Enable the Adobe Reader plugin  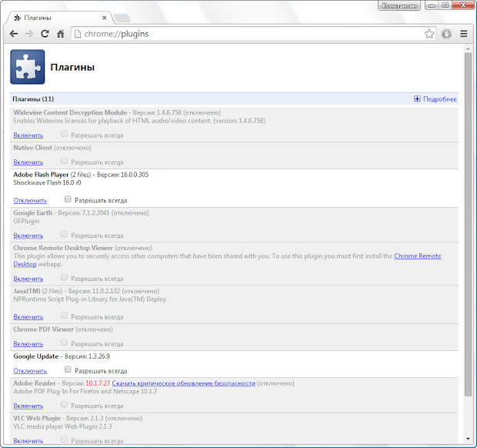[x=28, y=406]
